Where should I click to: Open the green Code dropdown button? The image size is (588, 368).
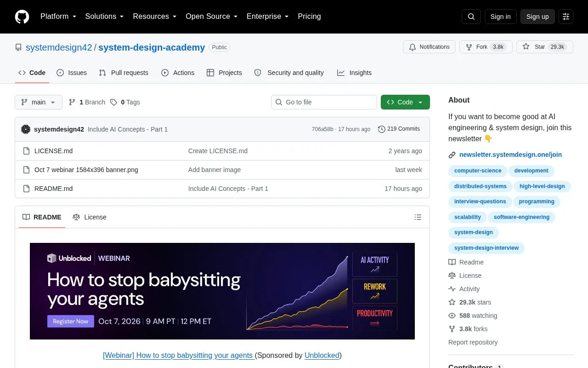(405, 102)
